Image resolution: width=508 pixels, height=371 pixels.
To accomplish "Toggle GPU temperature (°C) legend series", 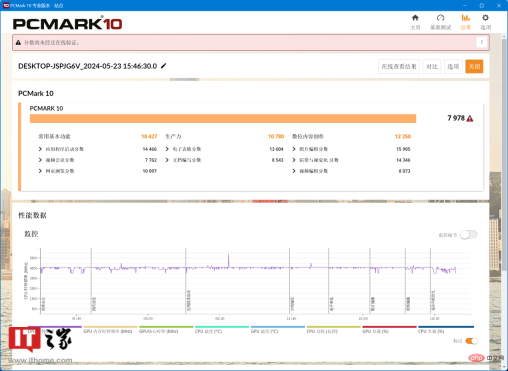I will (277, 330).
